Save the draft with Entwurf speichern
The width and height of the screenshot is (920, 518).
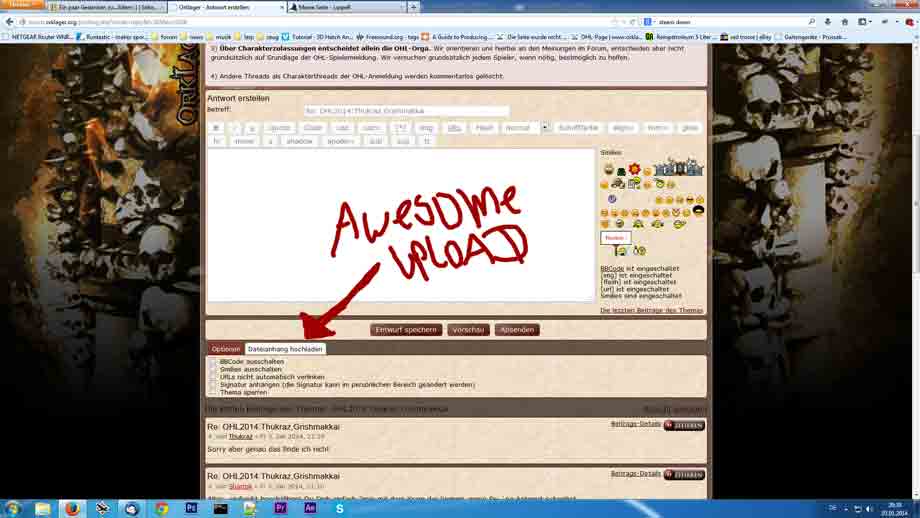(x=406, y=329)
